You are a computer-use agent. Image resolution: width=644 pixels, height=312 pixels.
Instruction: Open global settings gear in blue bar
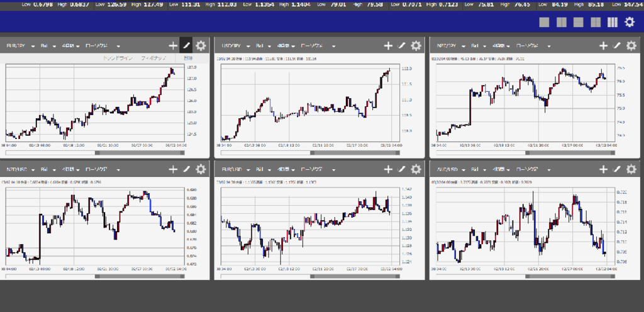pos(630,22)
